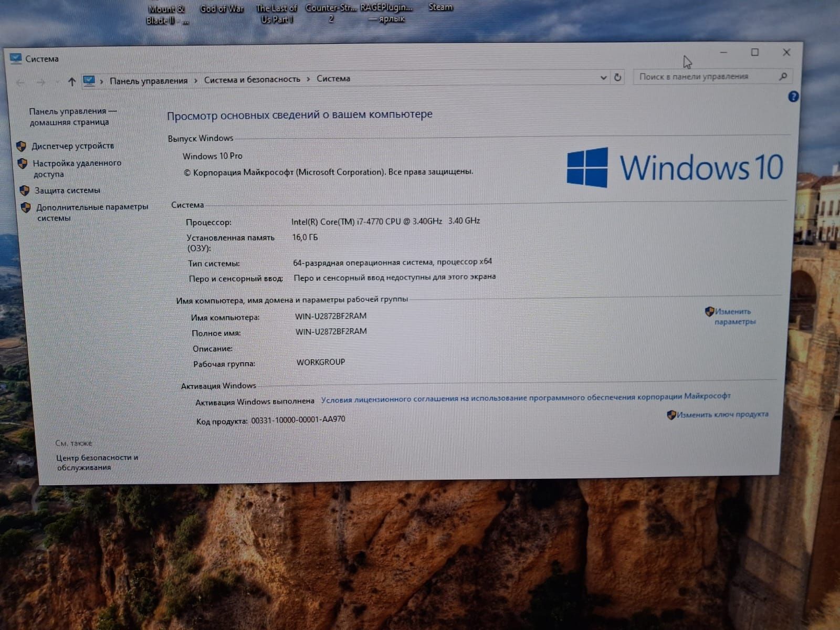Open Mount & Blade II desktop shortcut
The image size is (840, 630).
(x=166, y=15)
